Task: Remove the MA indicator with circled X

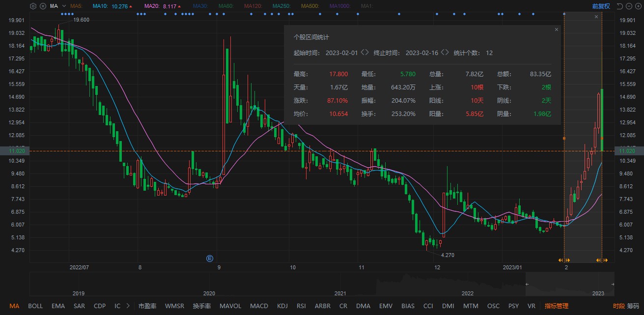Action: 43,6
